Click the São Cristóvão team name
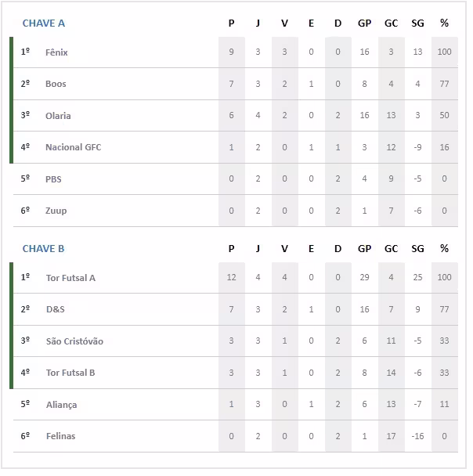 [74, 341]
